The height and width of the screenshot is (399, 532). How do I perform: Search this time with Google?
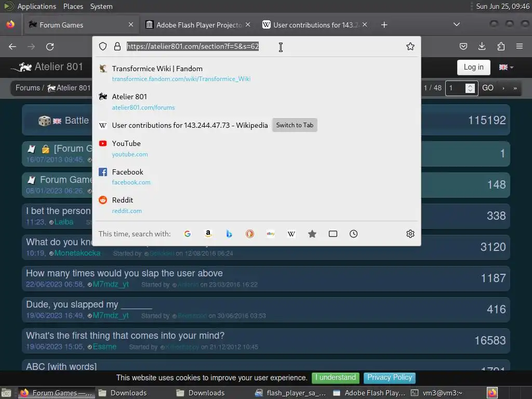[187, 234]
